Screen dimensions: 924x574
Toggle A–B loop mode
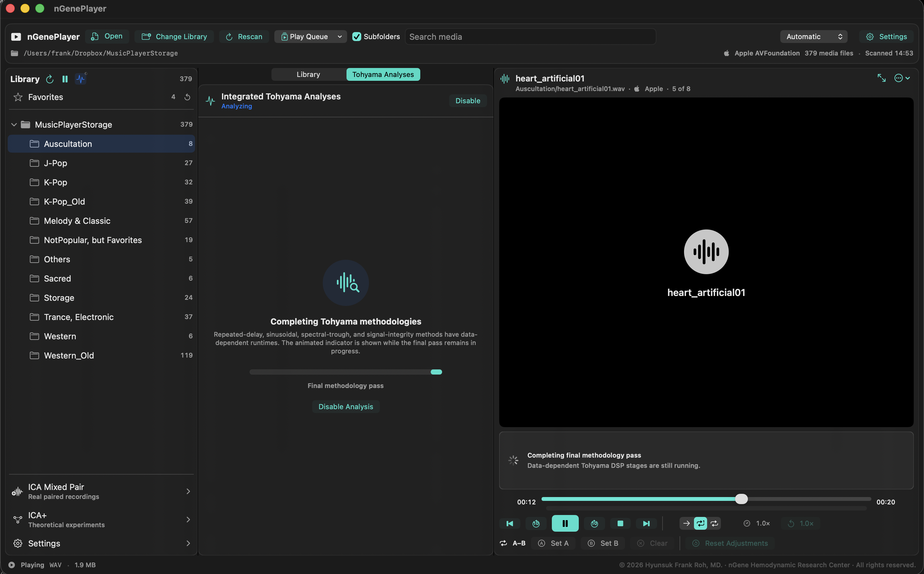point(513,543)
